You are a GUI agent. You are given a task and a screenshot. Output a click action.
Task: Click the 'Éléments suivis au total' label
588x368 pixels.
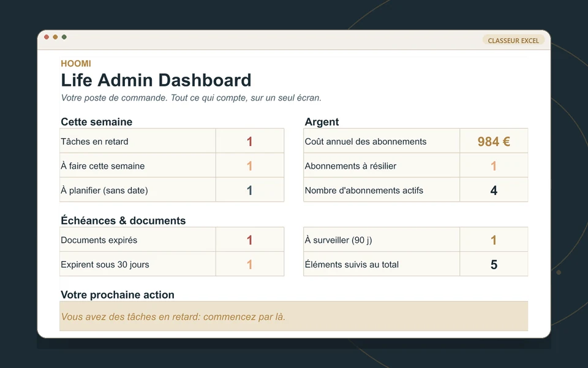[382, 264]
